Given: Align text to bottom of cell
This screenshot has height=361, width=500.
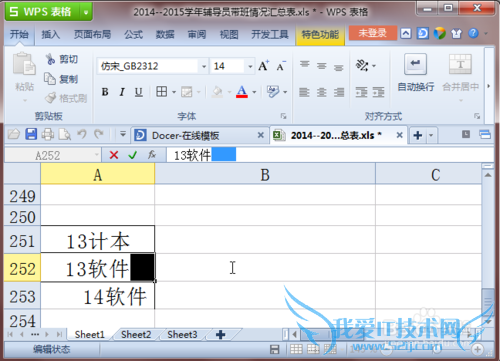Looking at the screenshot, I should pos(339,67).
